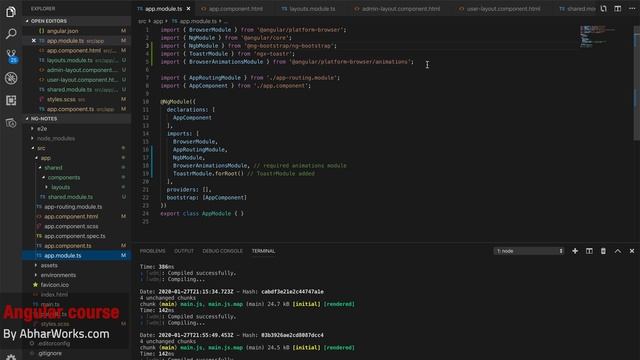Image resolution: width=640 pixels, height=360 pixels.
Task: Open shared.module.ts in Open Editors
Action: (78, 89)
